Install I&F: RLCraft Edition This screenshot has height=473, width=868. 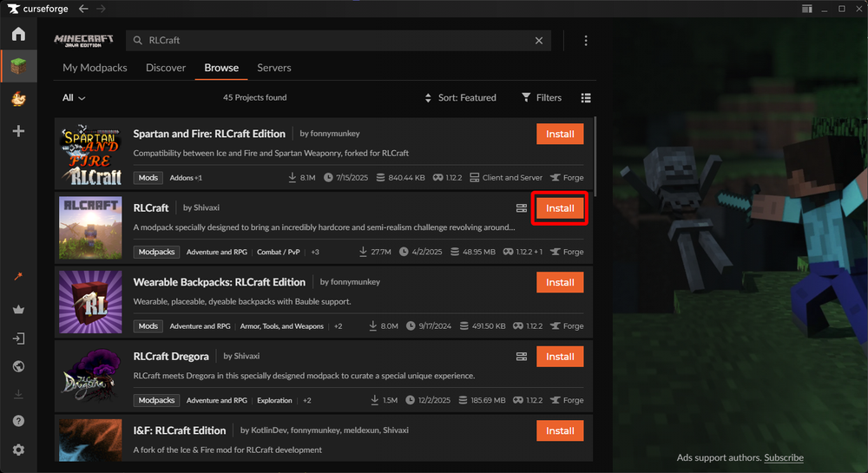point(560,430)
